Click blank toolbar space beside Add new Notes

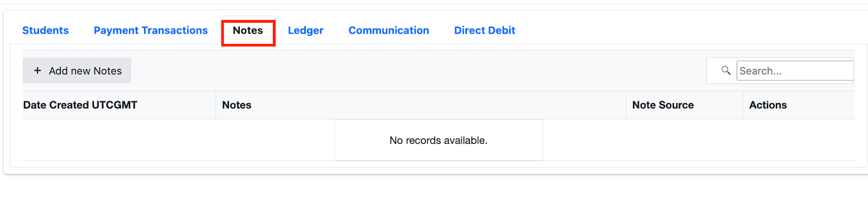tap(418, 71)
